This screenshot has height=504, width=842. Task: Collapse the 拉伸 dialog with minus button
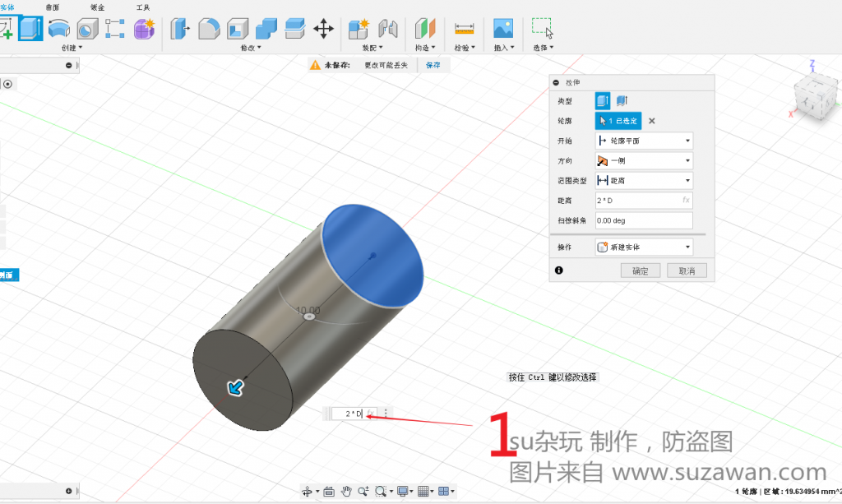[x=557, y=83]
